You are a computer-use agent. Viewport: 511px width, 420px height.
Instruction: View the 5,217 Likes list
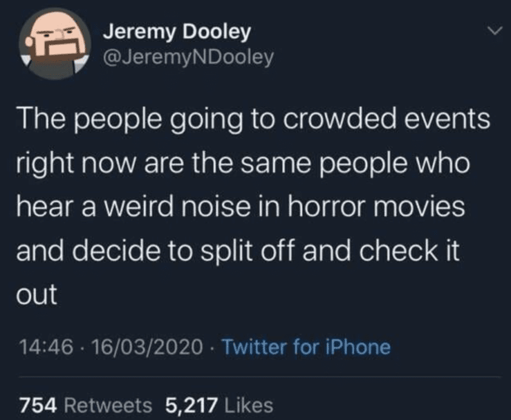[x=219, y=405]
